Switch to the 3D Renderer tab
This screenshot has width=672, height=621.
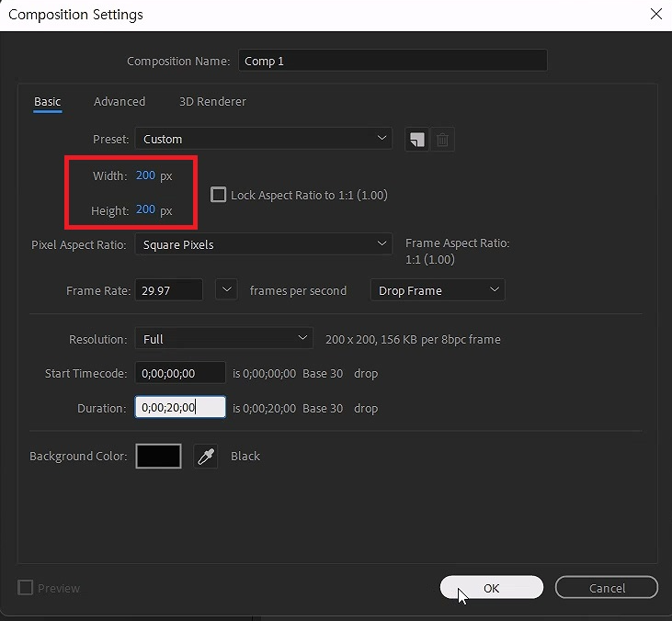212,101
